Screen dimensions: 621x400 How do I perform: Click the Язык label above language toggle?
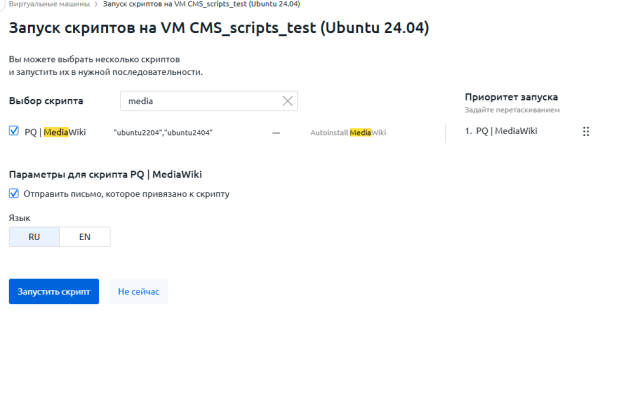(20, 217)
